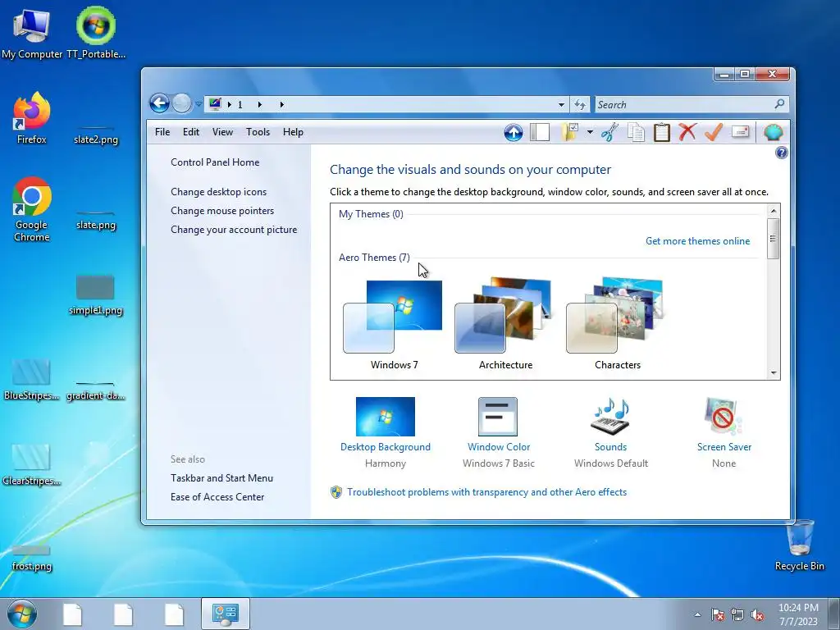This screenshot has height=630, width=840.
Task: Click Get more themes online link
Action: 697,241
